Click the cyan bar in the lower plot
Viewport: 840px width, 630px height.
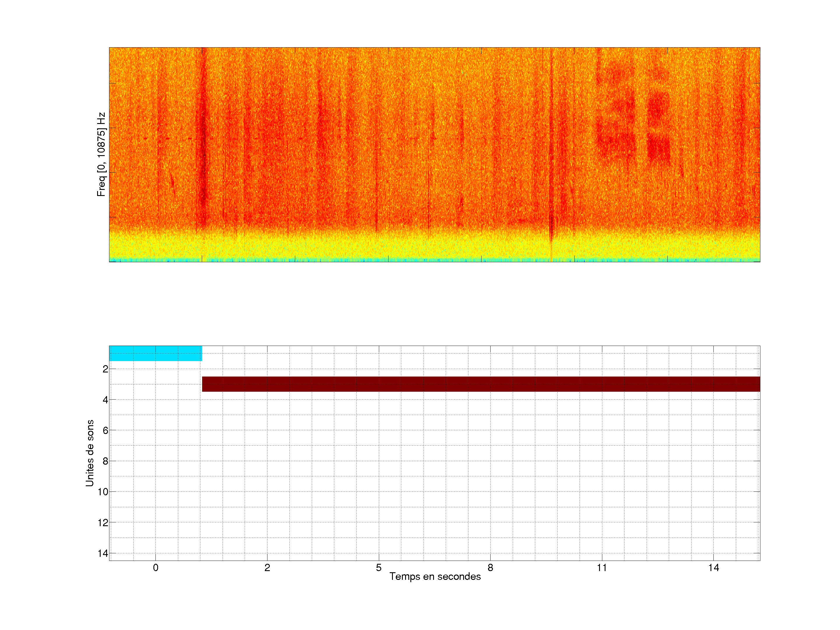(x=155, y=353)
